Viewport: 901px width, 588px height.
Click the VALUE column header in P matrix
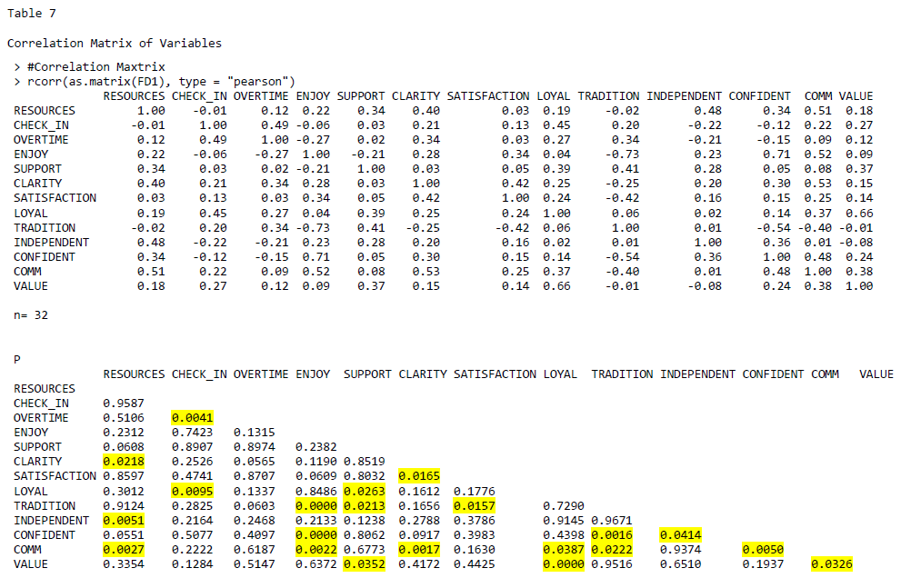coord(876,374)
